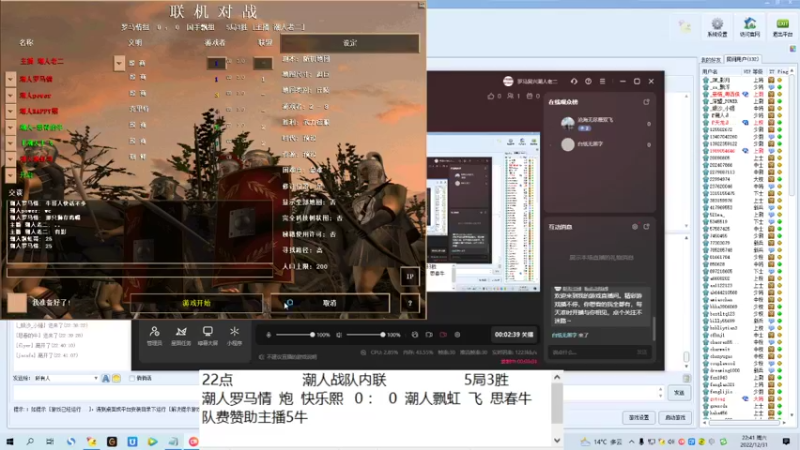Open the 设定 settings panel in the game lobby
This screenshot has width=800, height=450.
tap(350, 43)
